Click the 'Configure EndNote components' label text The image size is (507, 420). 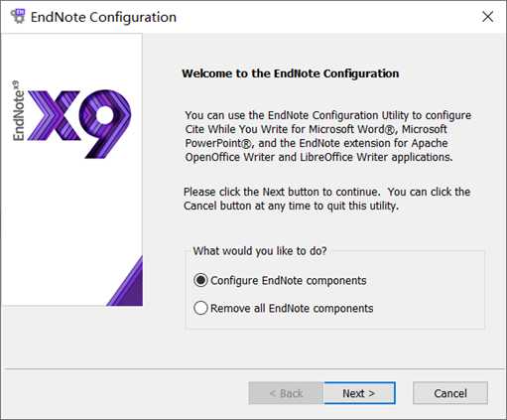point(289,281)
